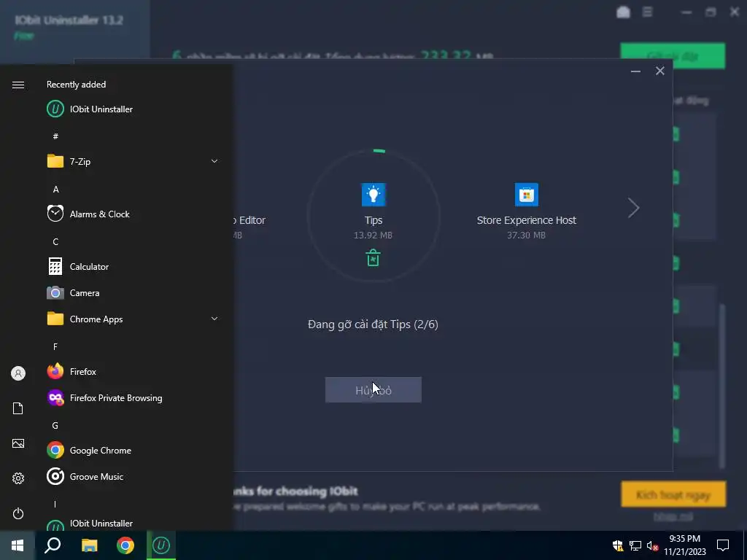The width and height of the screenshot is (747, 560).
Task: Jump to letter C section header
Action: tap(55, 241)
